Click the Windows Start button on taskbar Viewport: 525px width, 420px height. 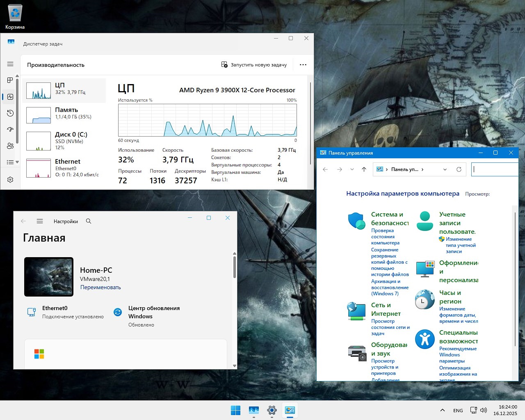coord(235,410)
